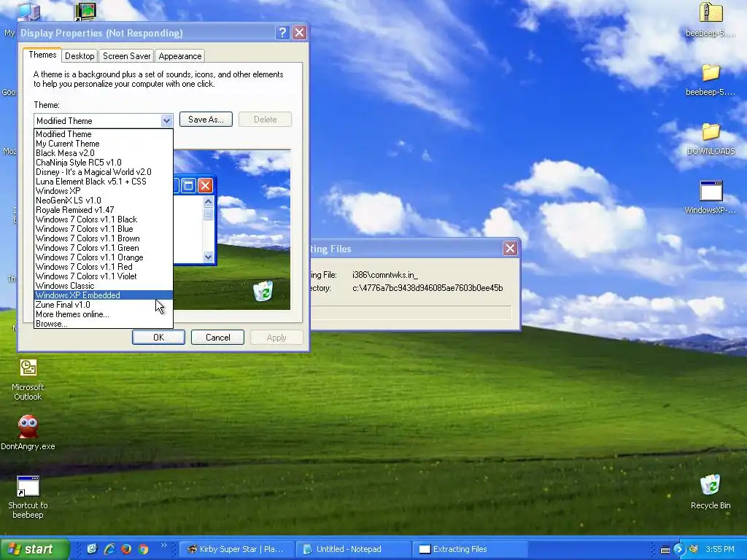
Task: Choose ChaNinja Style RC5 v1.0 theme
Action: 104,163
